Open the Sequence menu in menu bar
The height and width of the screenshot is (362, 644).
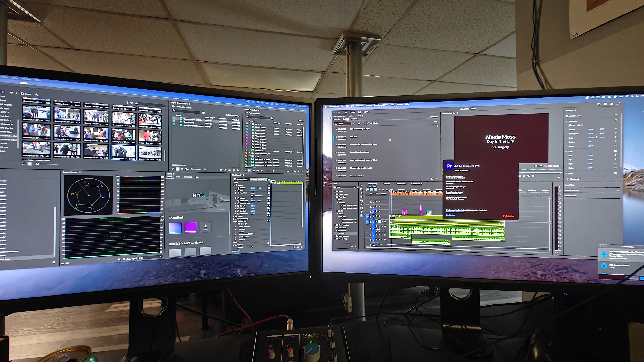(x=360, y=106)
